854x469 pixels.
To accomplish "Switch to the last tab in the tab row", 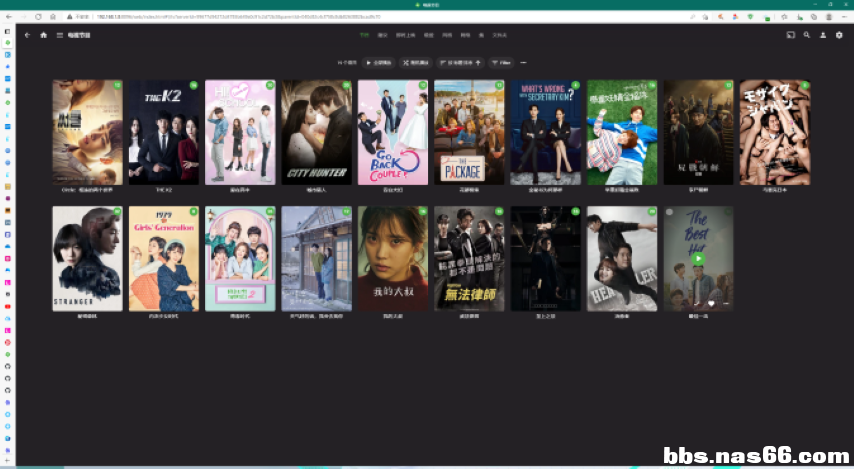I will [x=499, y=35].
